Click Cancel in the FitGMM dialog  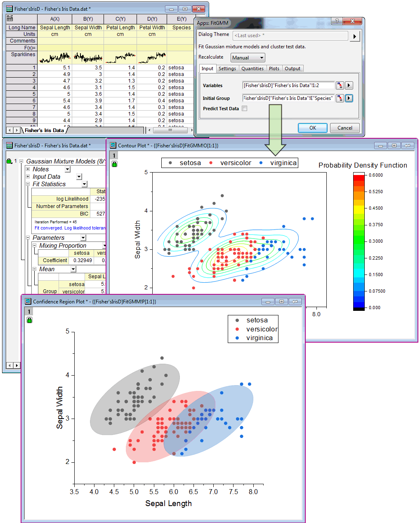pos(344,128)
